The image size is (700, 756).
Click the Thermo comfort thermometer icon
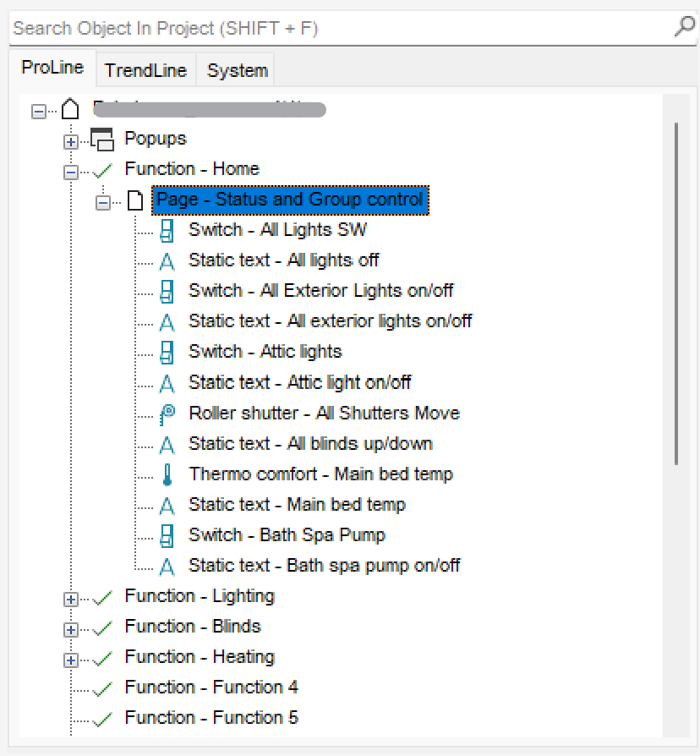click(167, 474)
